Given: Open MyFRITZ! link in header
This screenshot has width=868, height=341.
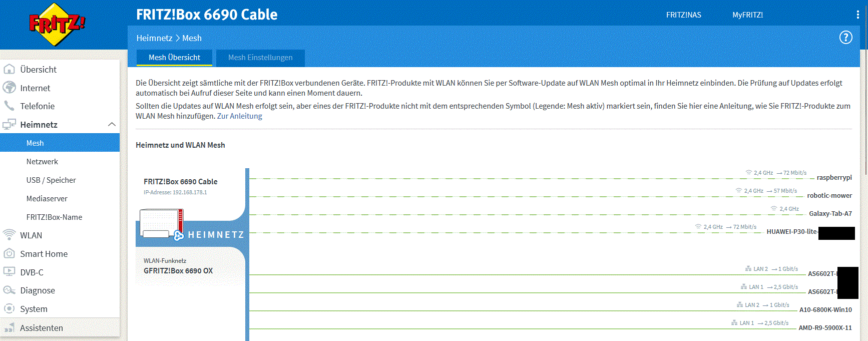Looking at the screenshot, I should [747, 15].
